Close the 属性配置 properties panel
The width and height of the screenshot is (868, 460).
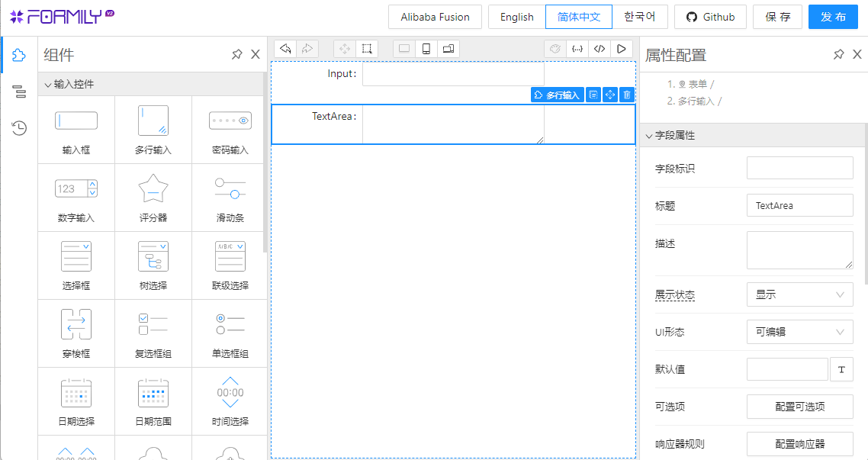coord(857,54)
